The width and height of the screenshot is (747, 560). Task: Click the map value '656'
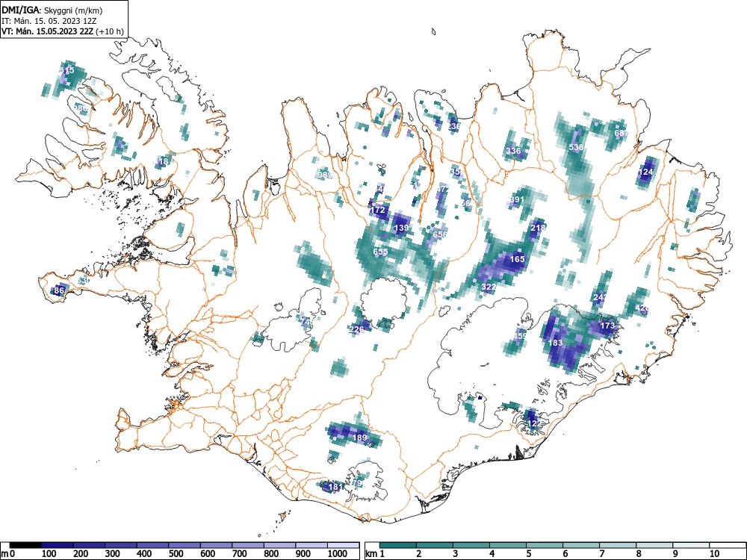(440, 234)
